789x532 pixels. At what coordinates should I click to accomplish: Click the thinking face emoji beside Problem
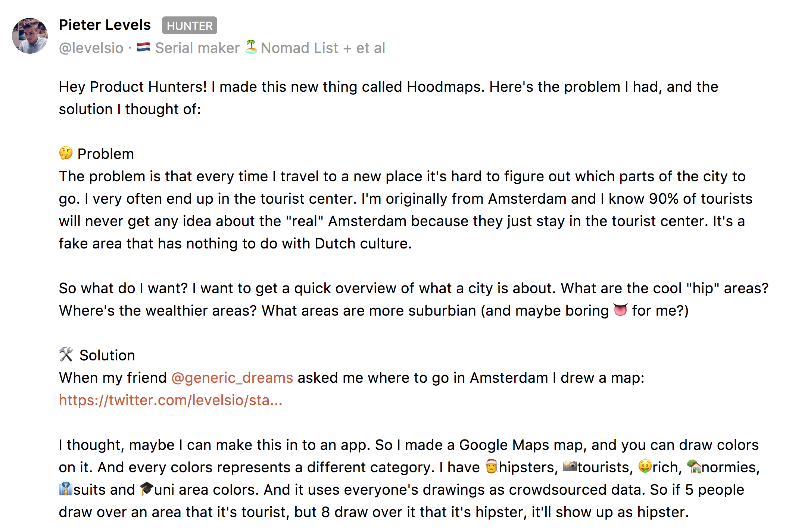[66, 153]
